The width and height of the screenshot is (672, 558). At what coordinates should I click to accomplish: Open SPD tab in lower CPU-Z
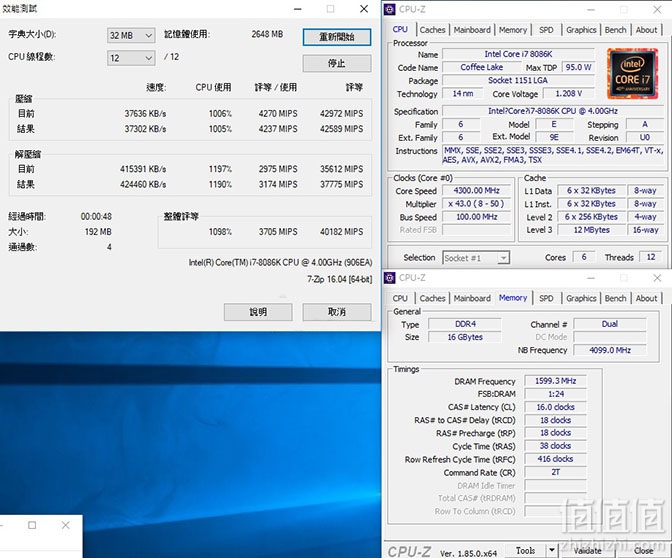coord(546,298)
